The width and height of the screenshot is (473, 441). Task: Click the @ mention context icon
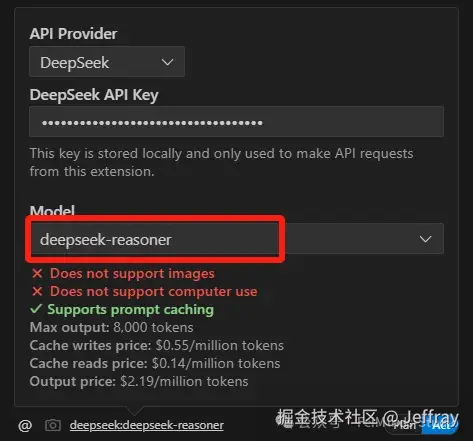(25, 426)
